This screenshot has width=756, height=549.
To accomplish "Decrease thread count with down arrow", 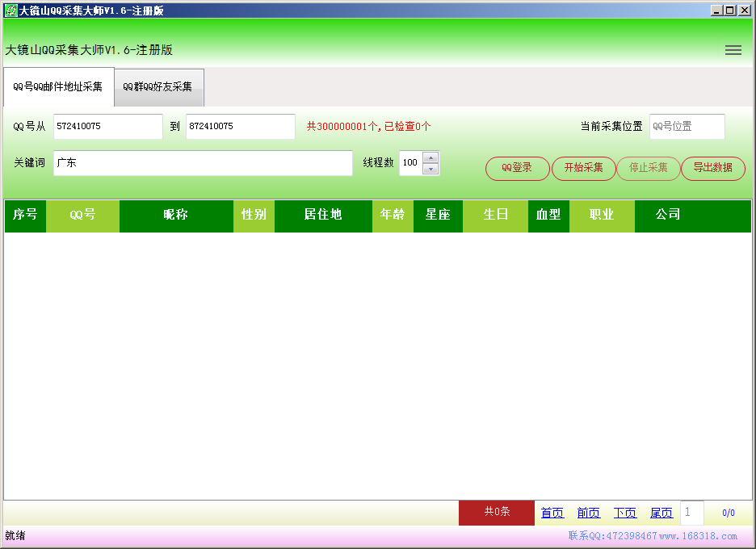I will [x=430, y=169].
